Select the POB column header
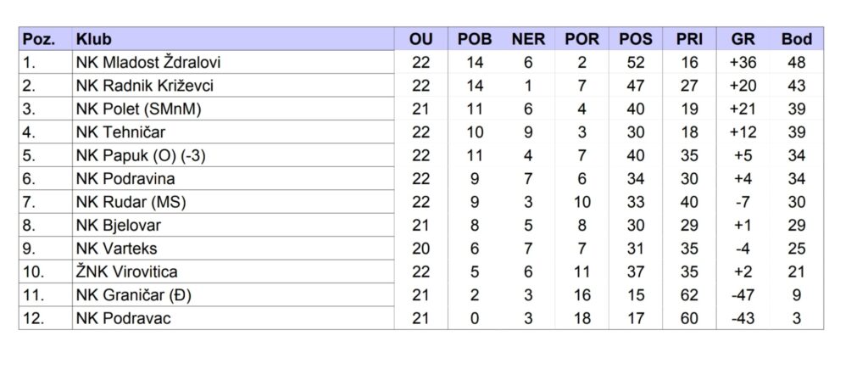Screen dimensions: 868x375 (x=475, y=39)
